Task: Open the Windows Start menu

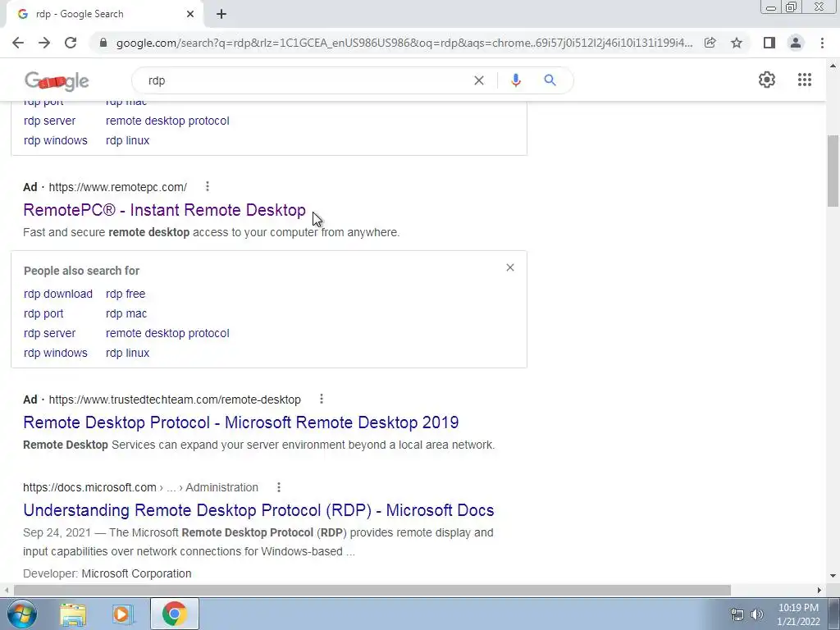Action: pos(22,614)
